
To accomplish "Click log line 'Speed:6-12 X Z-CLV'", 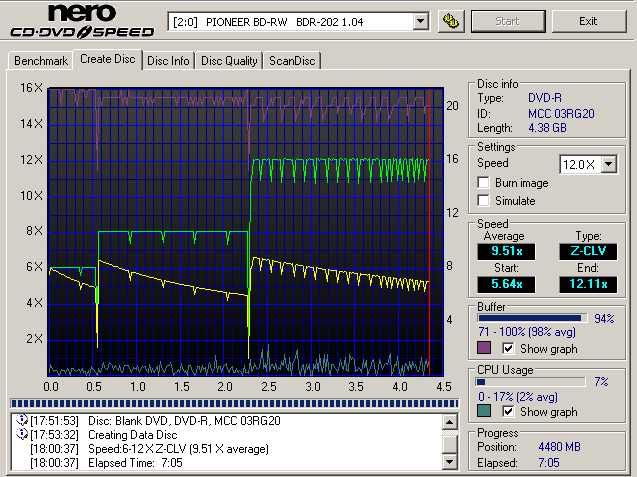I will [x=178, y=449].
